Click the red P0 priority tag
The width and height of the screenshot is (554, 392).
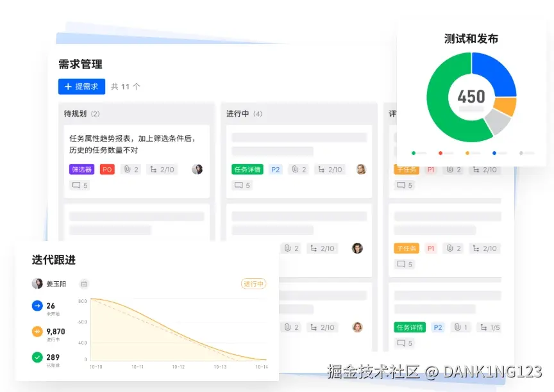coord(107,169)
